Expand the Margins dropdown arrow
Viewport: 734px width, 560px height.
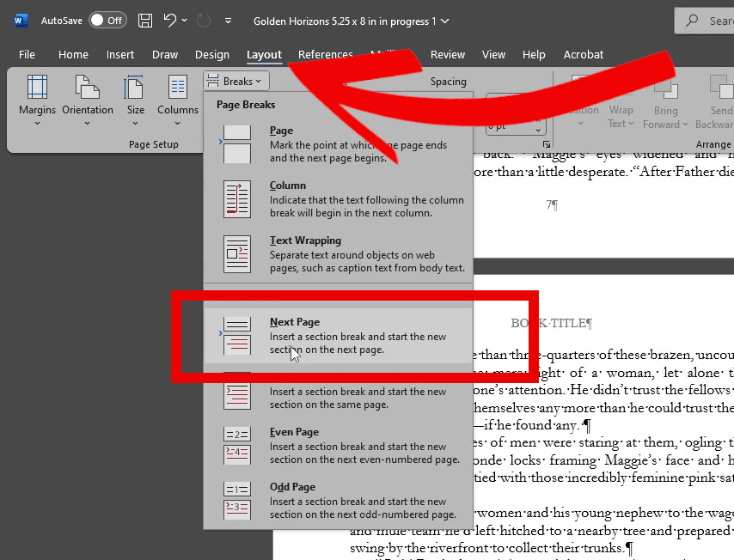click(x=38, y=124)
